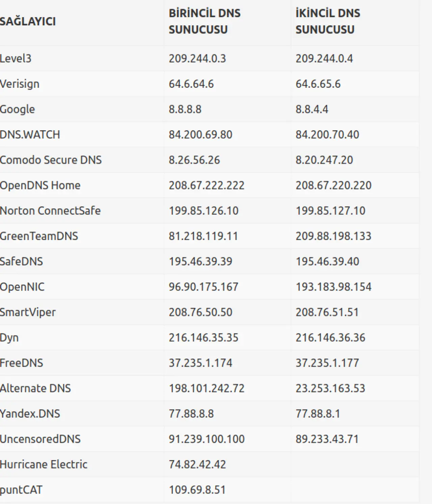Select Verisign primary address 64.6.64.6
Viewport: 432px width, 504px height.
pos(191,84)
